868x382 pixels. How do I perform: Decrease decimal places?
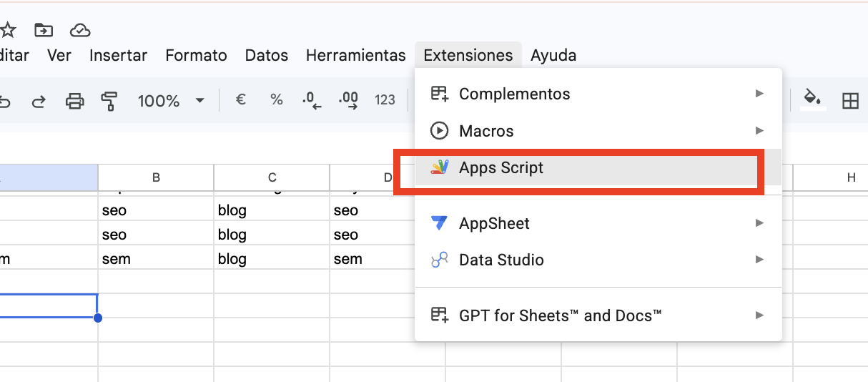pos(312,100)
